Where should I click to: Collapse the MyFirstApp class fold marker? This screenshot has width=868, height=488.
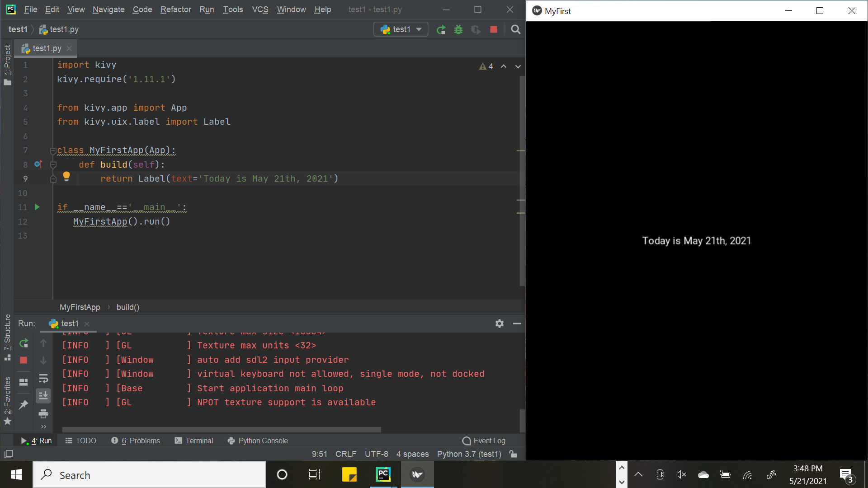(53, 150)
